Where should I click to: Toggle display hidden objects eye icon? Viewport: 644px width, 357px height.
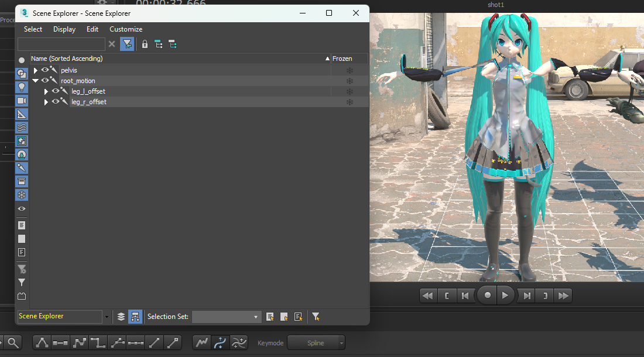[x=22, y=209]
